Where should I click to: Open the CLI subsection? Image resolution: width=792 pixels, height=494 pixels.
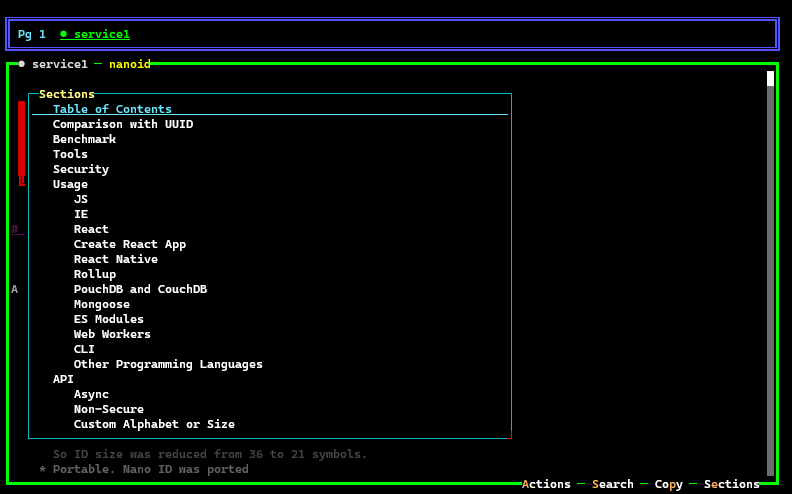coord(84,350)
